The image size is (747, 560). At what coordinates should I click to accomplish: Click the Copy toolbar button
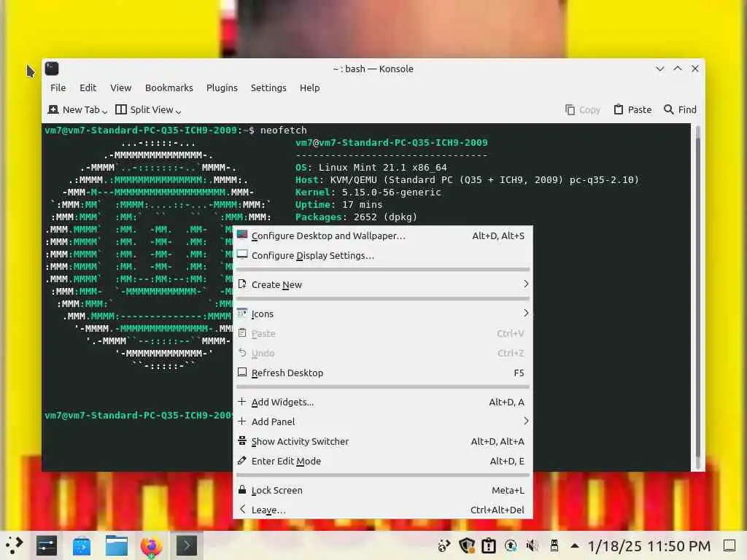click(583, 109)
